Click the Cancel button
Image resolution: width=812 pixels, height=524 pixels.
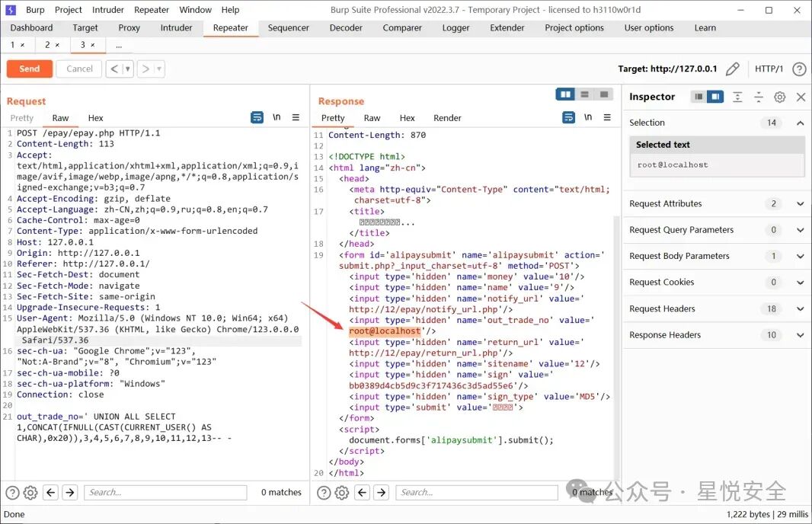pos(79,69)
